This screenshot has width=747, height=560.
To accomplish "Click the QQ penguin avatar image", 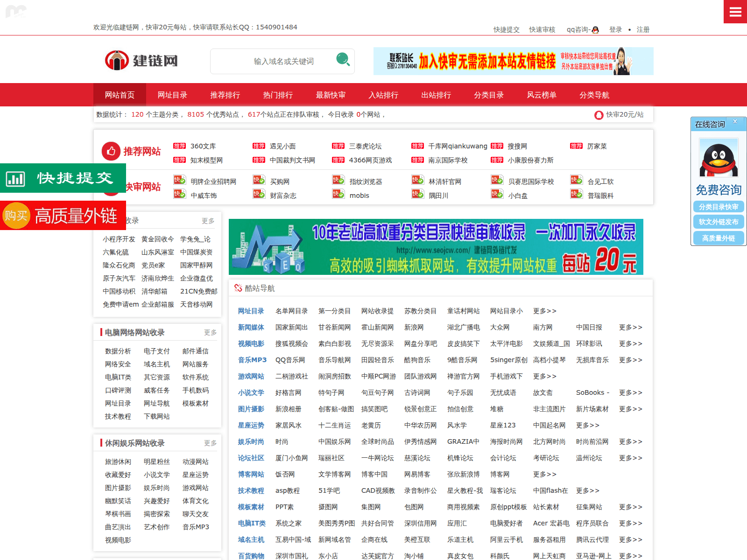I will (719, 158).
